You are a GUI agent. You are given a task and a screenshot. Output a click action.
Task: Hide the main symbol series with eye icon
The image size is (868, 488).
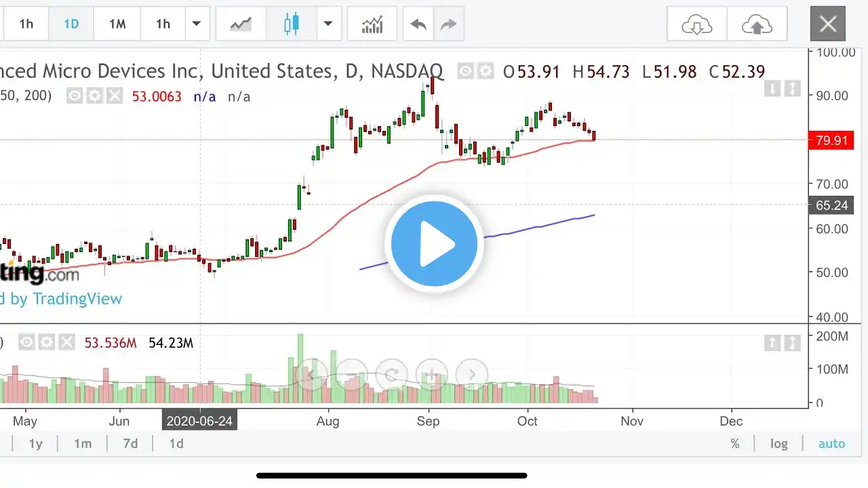[x=465, y=71]
